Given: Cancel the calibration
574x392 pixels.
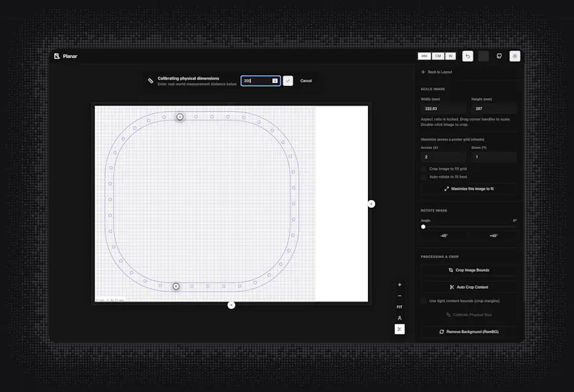Looking at the screenshot, I should tap(306, 81).
